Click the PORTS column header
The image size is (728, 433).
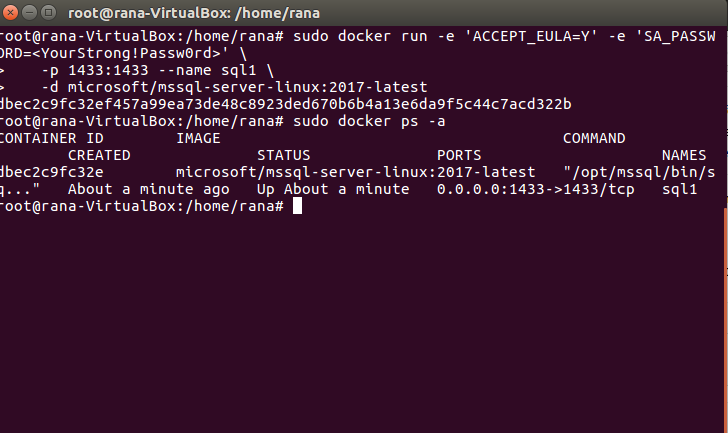click(459, 155)
